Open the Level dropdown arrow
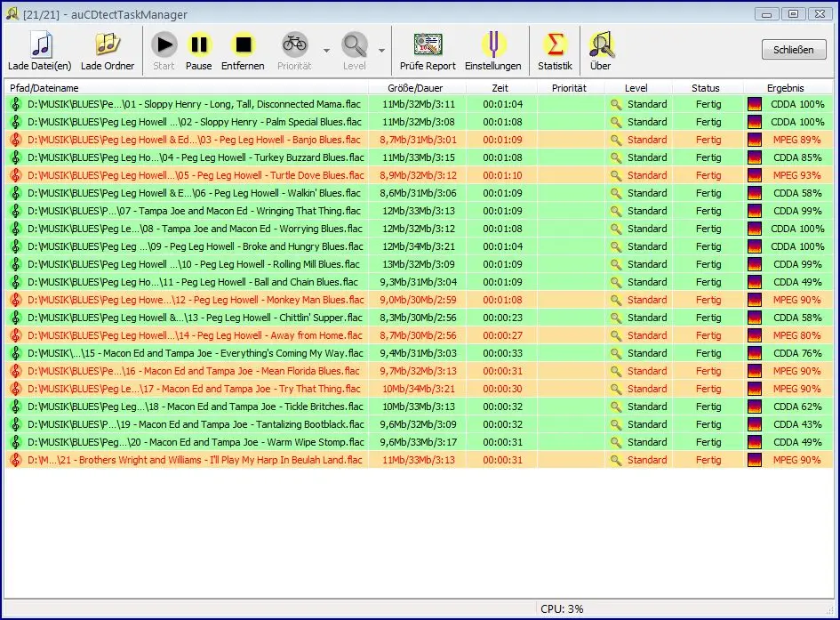 click(381, 51)
